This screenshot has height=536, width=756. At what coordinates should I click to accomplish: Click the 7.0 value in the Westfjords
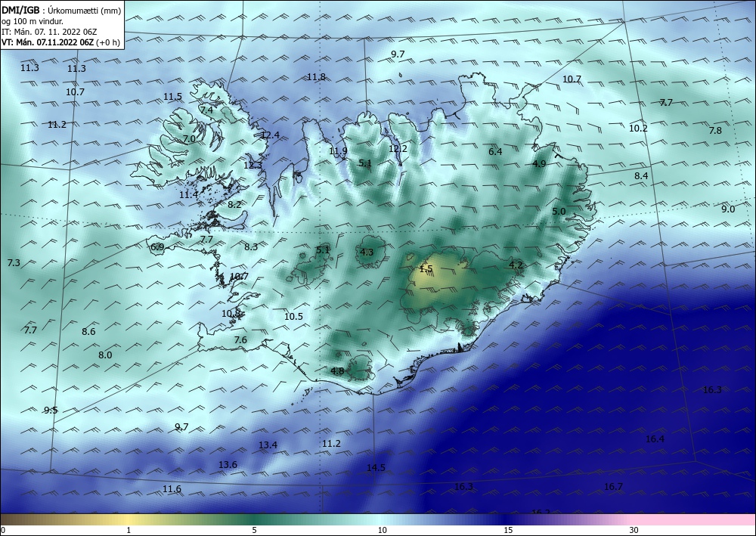point(189,139)
